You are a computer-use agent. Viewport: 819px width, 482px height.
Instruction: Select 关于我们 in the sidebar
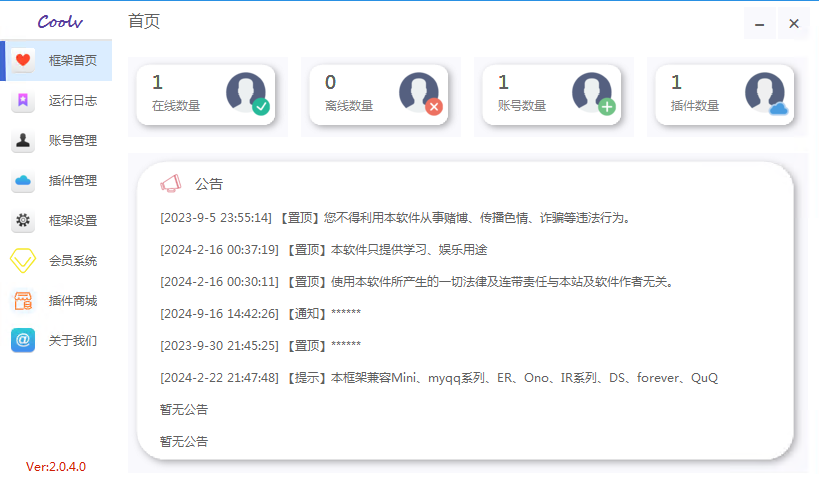pos(56,340)
